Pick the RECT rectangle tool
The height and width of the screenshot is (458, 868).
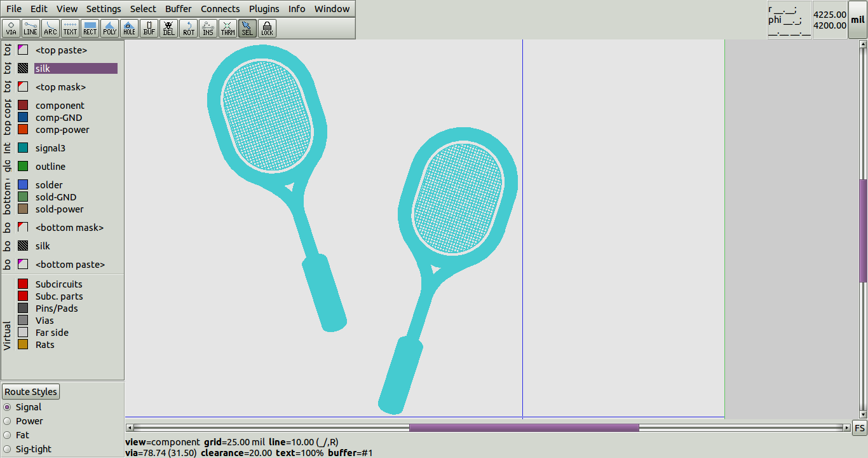(89, 28)
